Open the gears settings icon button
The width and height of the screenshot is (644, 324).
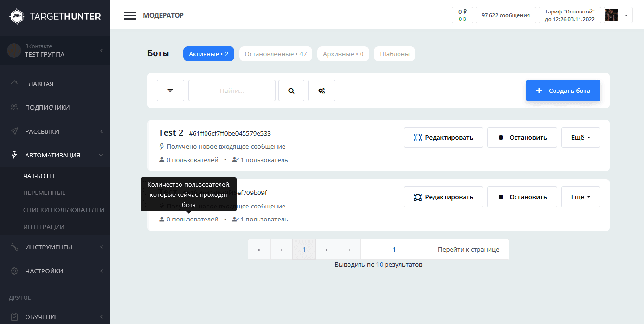point(322,91)
